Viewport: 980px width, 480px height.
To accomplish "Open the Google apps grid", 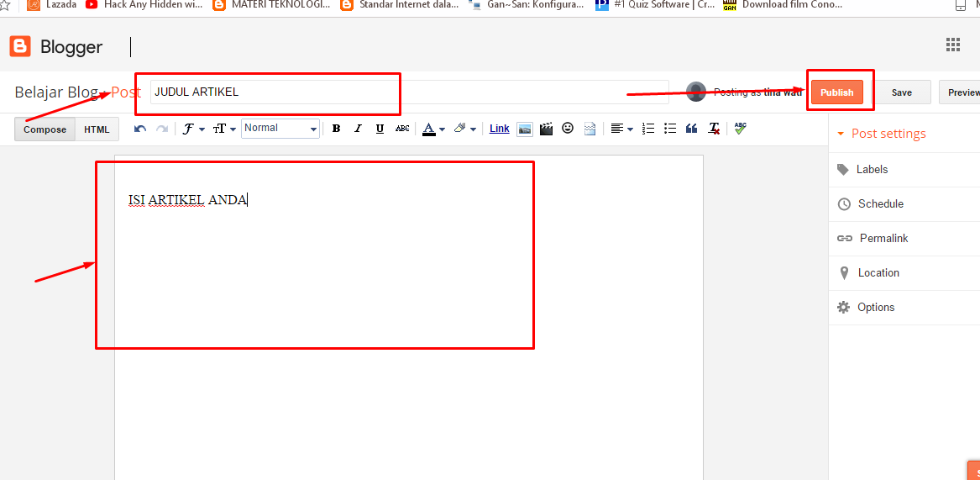I will click(x=952, y=45).
